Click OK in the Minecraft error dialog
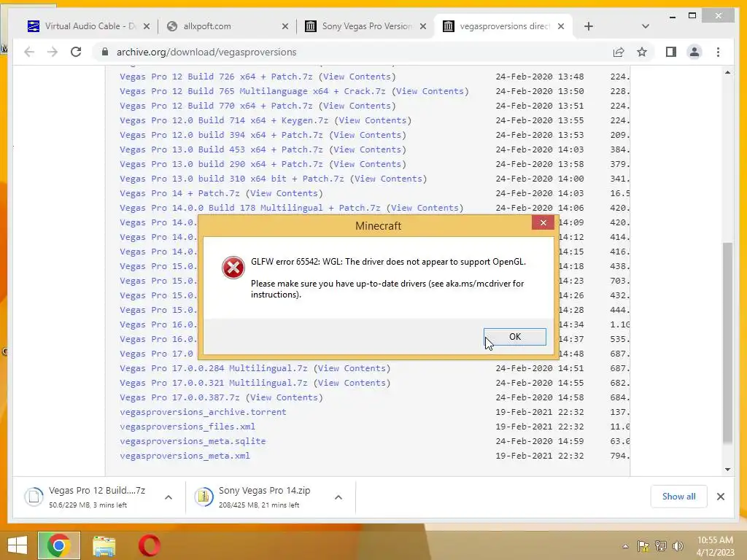This screenshot has width=747, height=560. pyautogui.click(x=514, y=337)
